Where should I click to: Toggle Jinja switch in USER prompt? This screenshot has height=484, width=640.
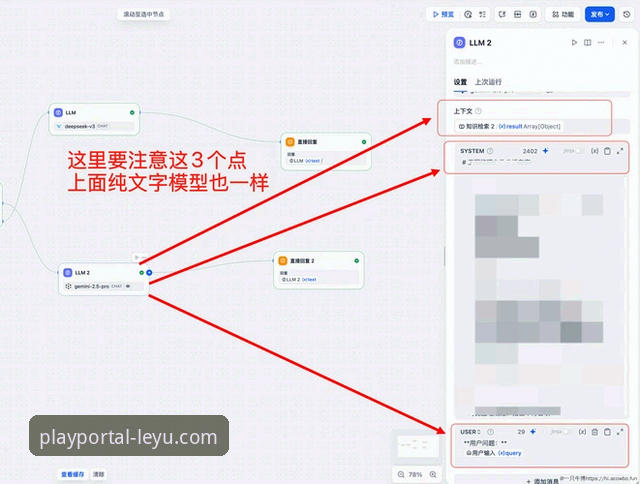click(x=567, y=432)
